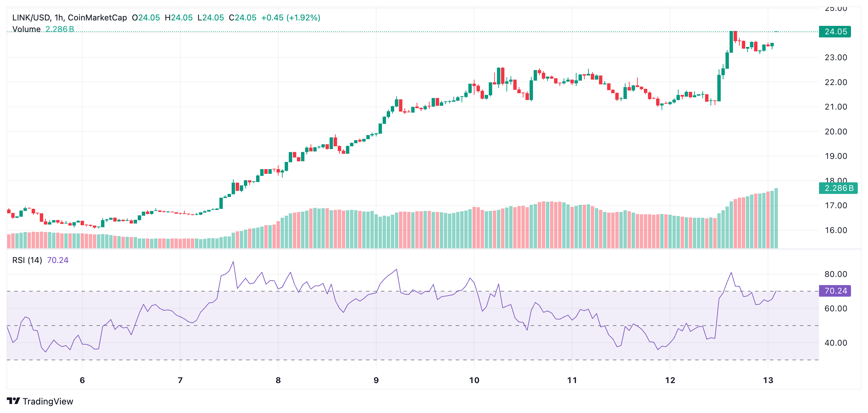Image resolution: width=868 pixels, height=413 pixels.
Task: Select the Volume indicator label
Action: pos(26,29)
